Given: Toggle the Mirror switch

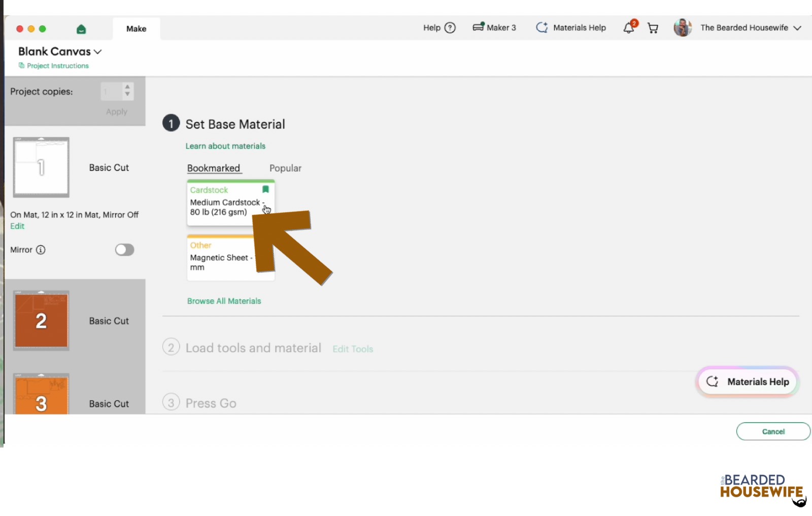Looking at the screenshot, I should [124, 250].
